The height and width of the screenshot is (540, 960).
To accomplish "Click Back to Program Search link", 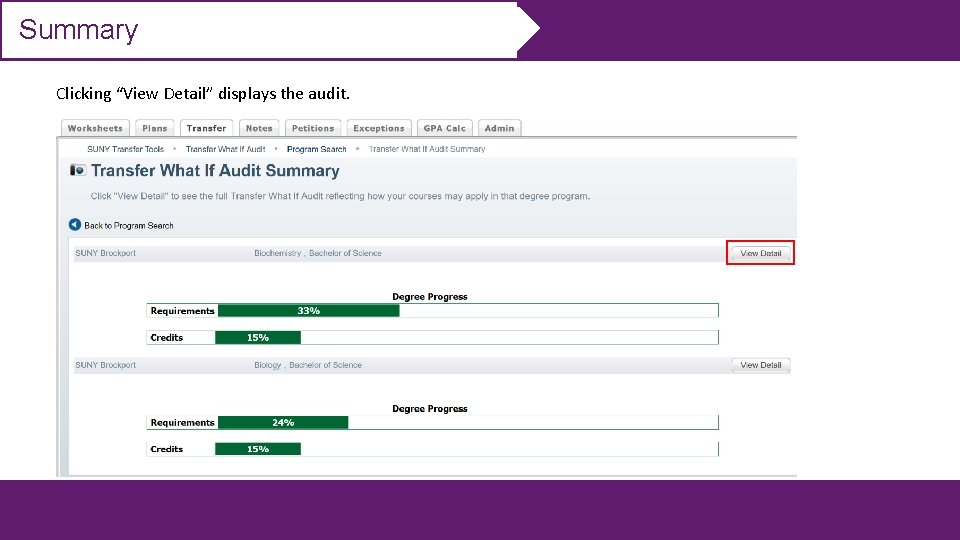I will pos(129,225).
